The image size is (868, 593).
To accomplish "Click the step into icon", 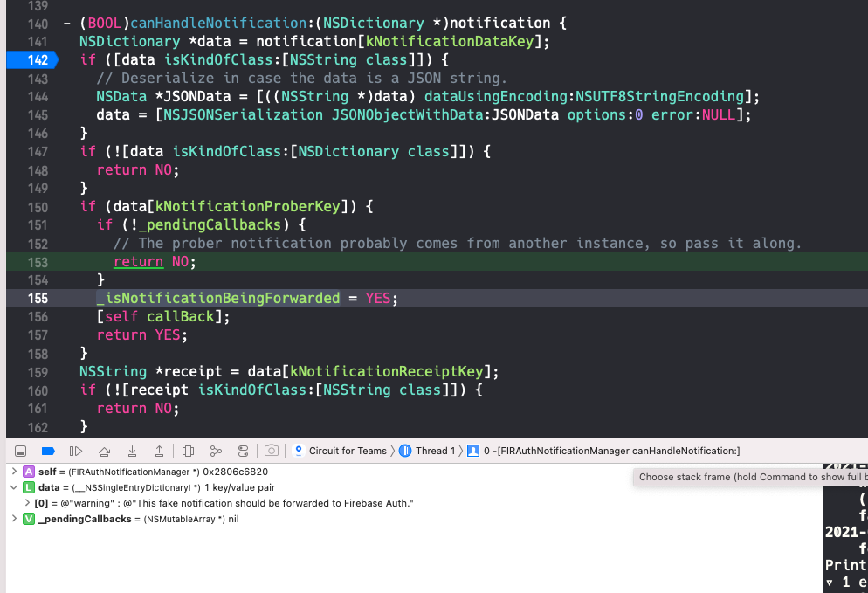I will (x=132, y=450).
